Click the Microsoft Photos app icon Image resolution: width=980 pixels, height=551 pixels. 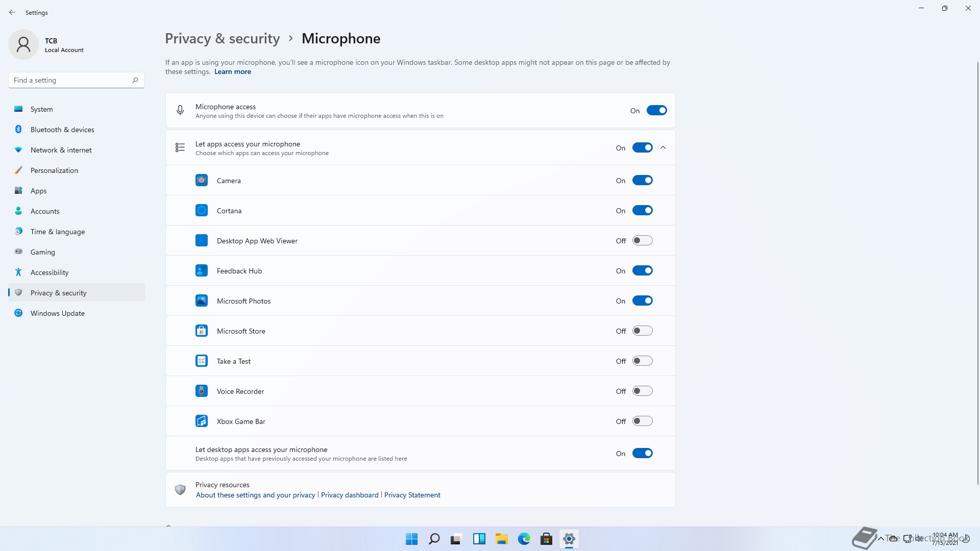[x=202, y=300]
